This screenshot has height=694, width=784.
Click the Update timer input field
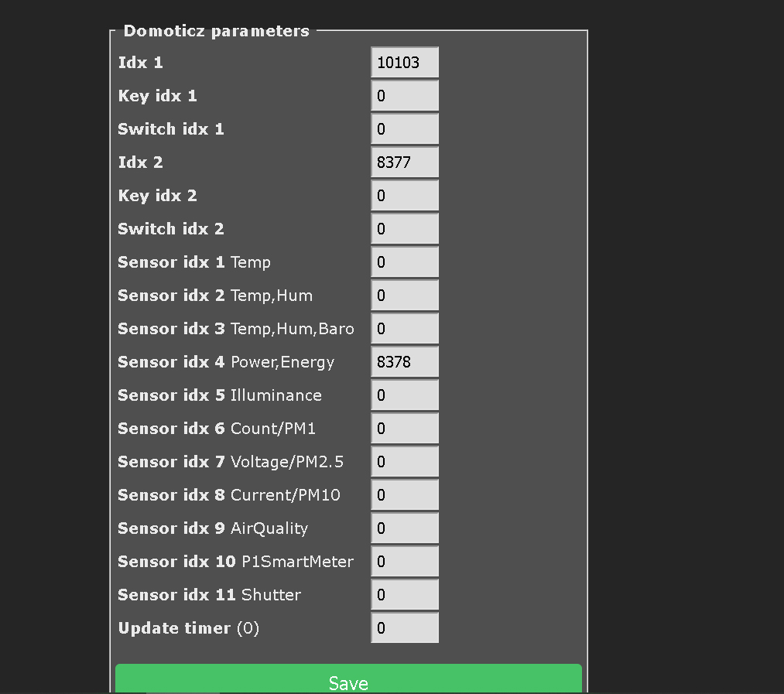(x=404, y=627)
